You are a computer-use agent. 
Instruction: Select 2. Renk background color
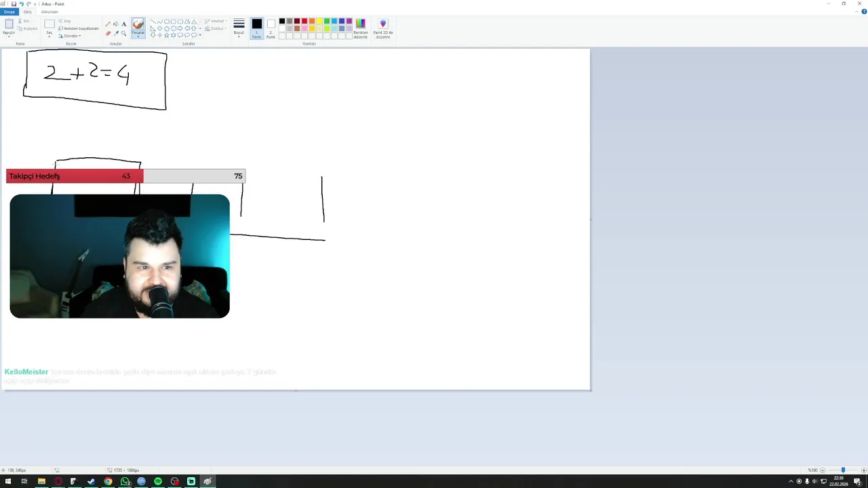271,28
